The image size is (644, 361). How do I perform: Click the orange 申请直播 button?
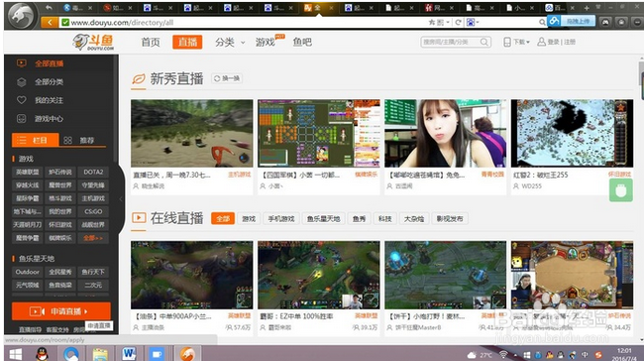coord(61,311)
